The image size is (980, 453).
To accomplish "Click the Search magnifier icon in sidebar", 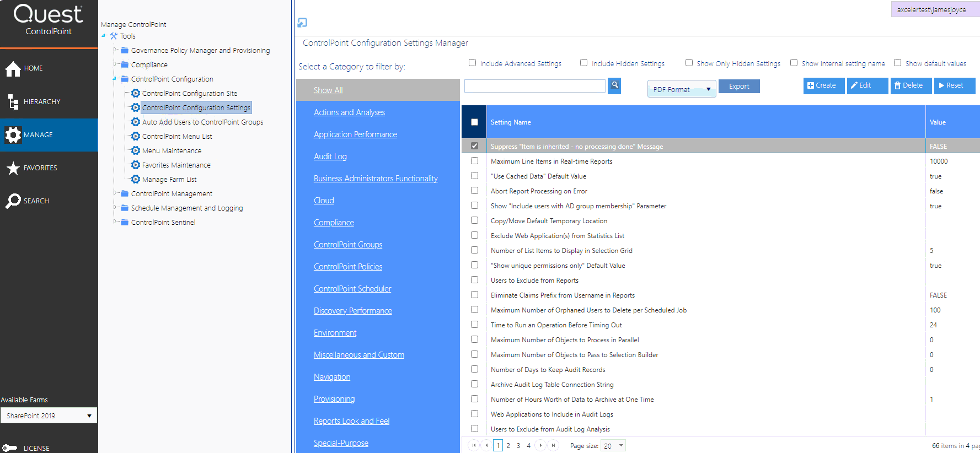I will [13, 201].
